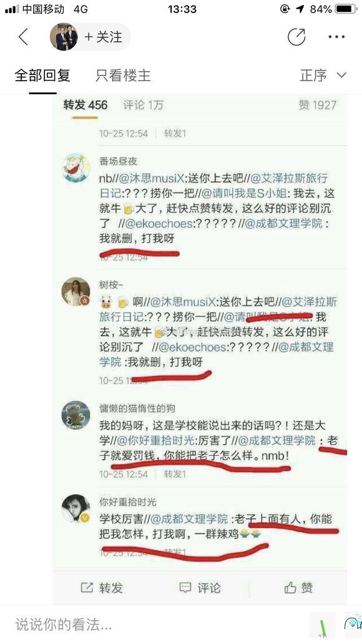Screen dimensions: 362x644
Task: Tap the 转发 repost icon at bottom
Action: (x=87, y=588)
